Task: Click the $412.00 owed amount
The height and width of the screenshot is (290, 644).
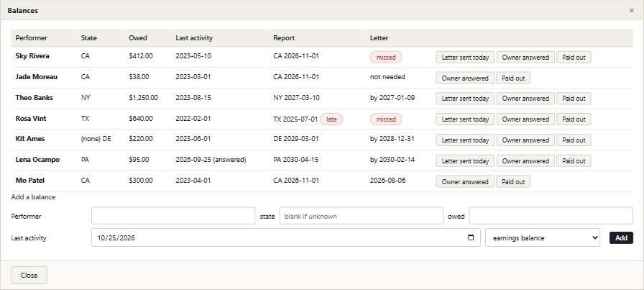Action: [141, 56]
